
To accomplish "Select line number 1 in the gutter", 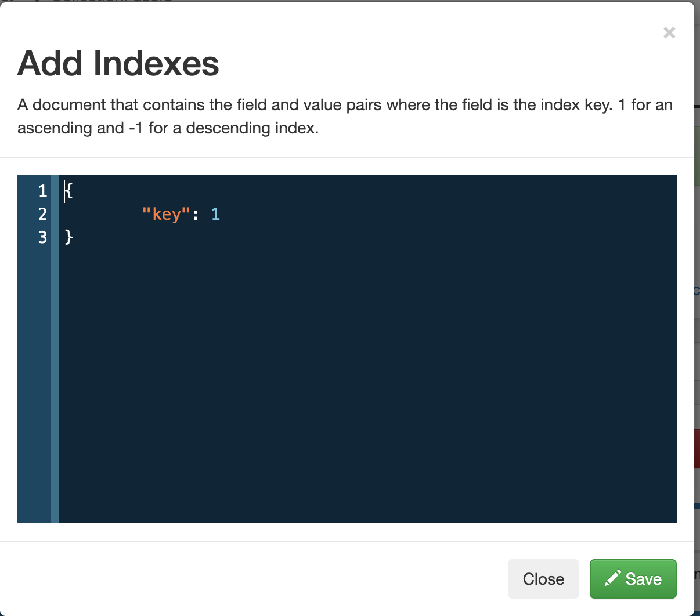I will tap(42, 191).
